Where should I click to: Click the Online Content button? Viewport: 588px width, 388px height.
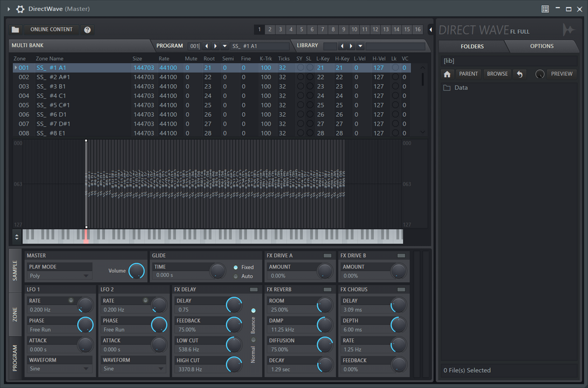[x=51, y=30]
